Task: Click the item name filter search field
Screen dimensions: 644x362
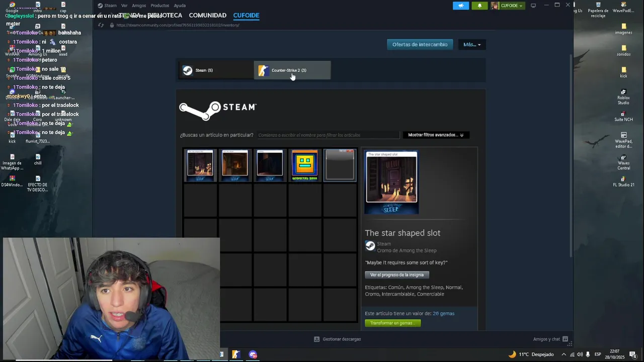Action: click(x=328, y=135)
